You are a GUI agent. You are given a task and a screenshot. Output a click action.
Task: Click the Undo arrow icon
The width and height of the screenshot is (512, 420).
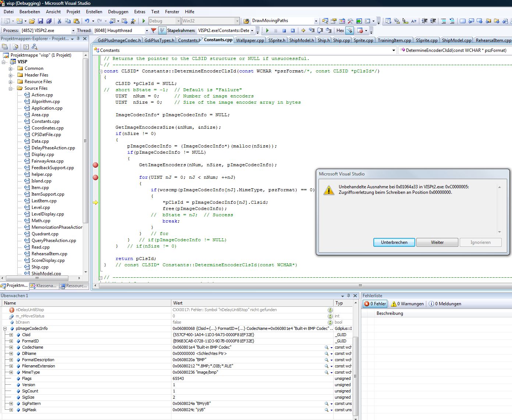pos(87,21)
